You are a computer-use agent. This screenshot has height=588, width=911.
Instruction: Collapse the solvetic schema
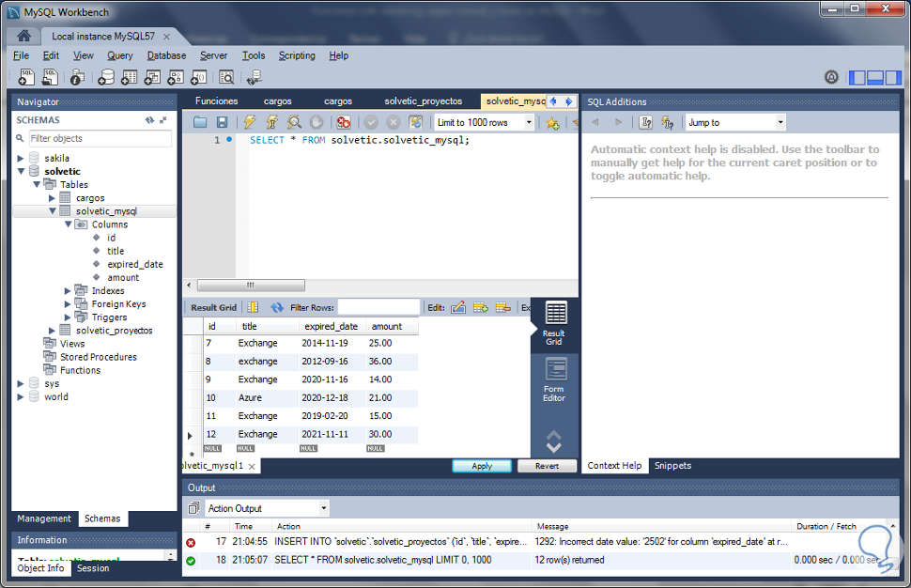pos(21,171)
